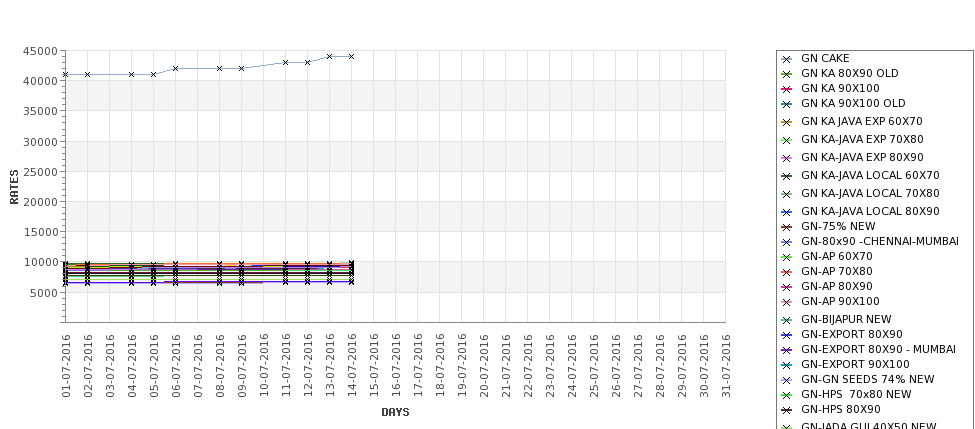The width and height of the screenshot is (975, 429).
Task: Click the 10000 rate axis label
Action: [40, 262]
